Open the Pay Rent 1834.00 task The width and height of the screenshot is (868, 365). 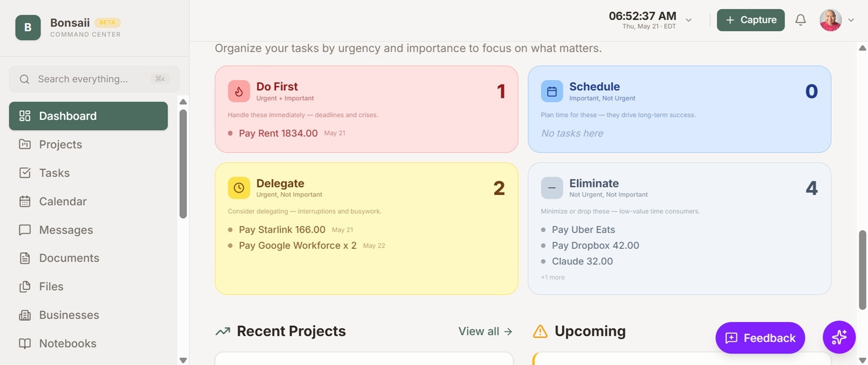click(x=278, y=133)
